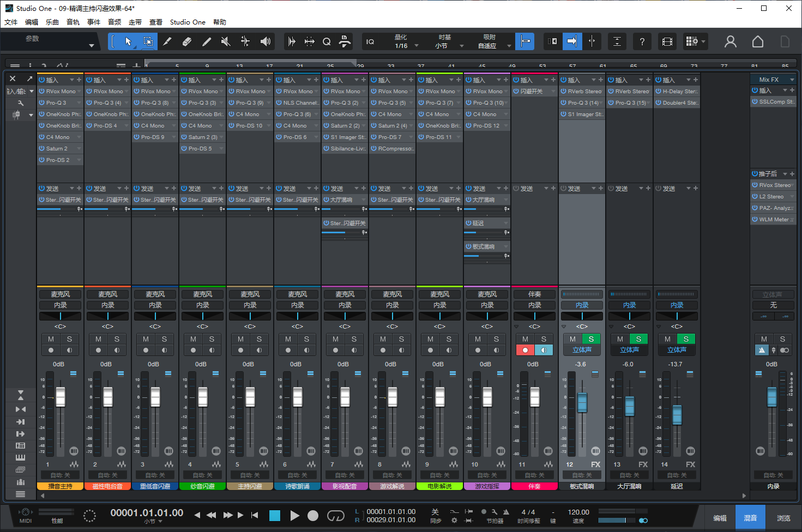Select the Mute tool in the toolbar
The height and width of the screenshot is (532, 802).
[x=225, y=41]
